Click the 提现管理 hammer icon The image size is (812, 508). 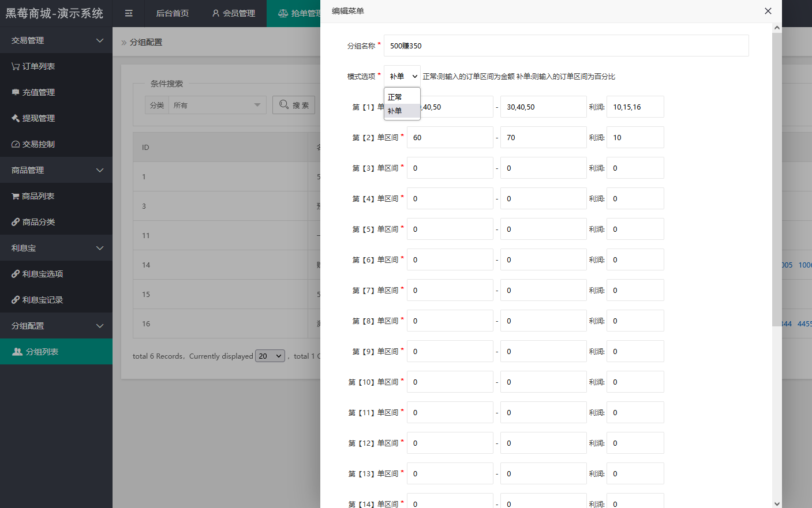[16, 118]
